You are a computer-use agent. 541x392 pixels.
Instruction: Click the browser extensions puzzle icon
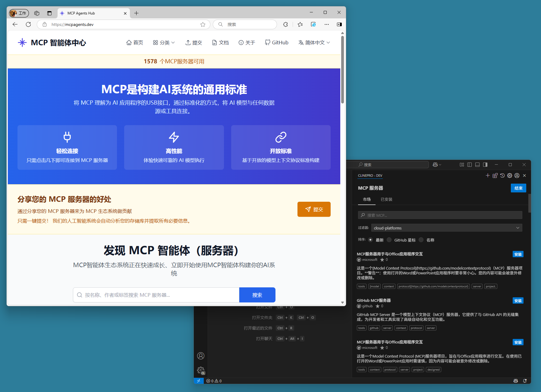(x=285, y=24)
